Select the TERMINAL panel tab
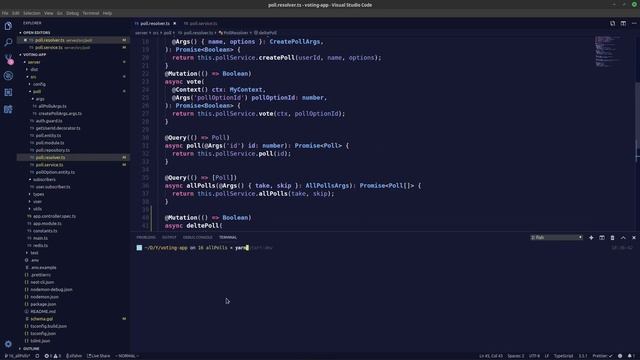 coord(228,238)
